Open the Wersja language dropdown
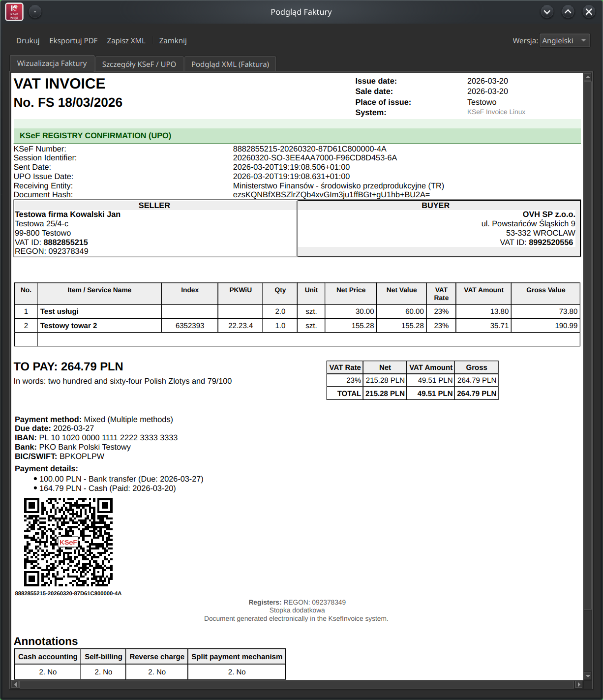 click(x=564, y=41)
